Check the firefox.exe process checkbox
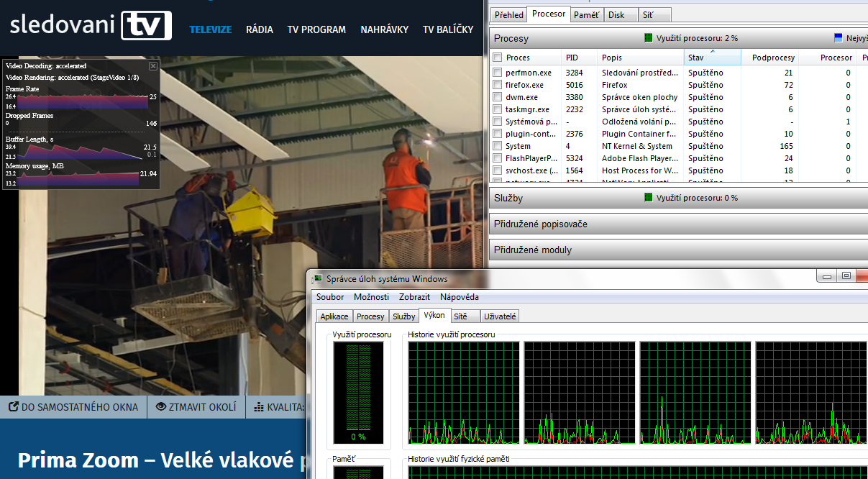 pos(498,85)
